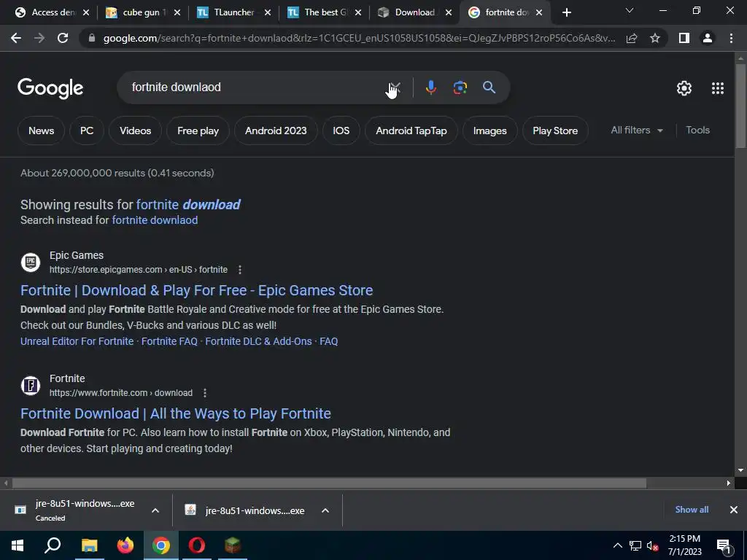Viewport: 747px width, 560px height.
Task: Filter results by Images
Action: click(489, 131)
